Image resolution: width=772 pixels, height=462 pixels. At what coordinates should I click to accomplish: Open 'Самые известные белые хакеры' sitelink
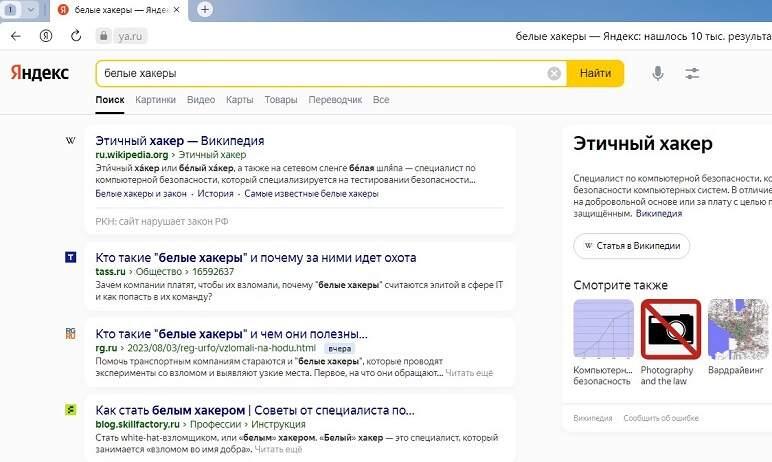click(311, 194)
